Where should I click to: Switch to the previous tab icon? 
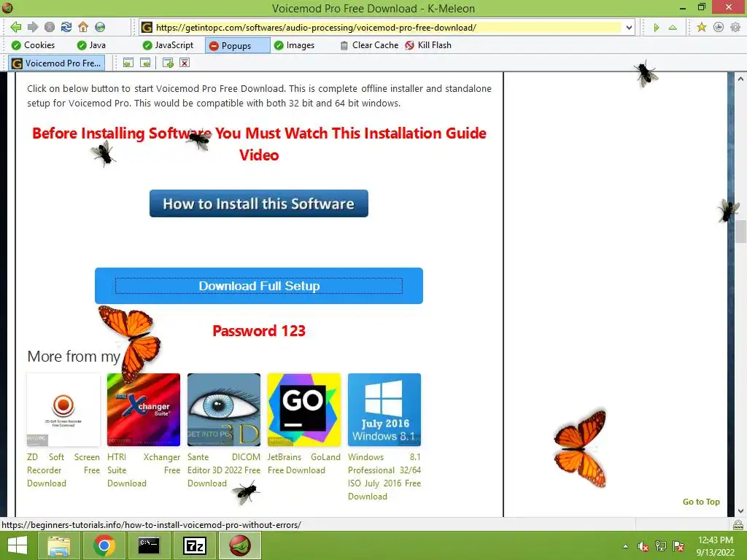click(128, 63)
